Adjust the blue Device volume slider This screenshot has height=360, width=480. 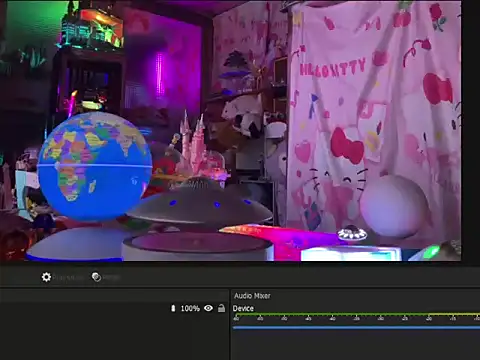[356, 328]
